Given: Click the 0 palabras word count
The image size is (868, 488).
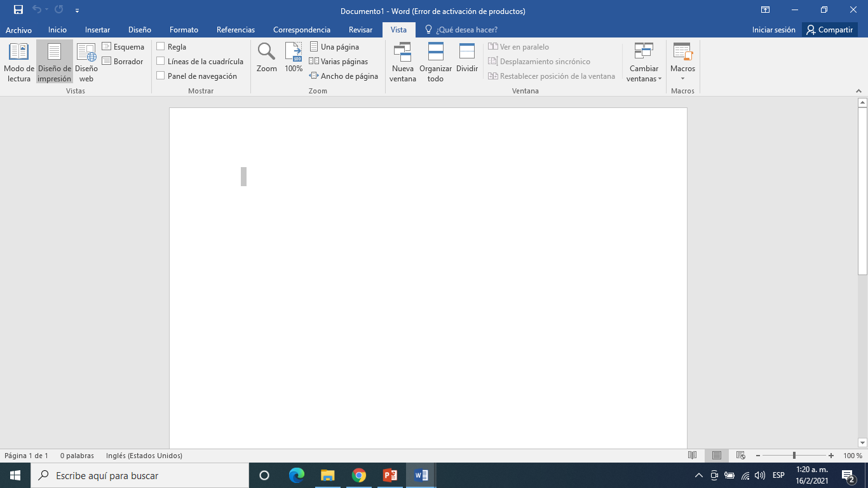Looking at the screenshot, I should coord(77,456).
